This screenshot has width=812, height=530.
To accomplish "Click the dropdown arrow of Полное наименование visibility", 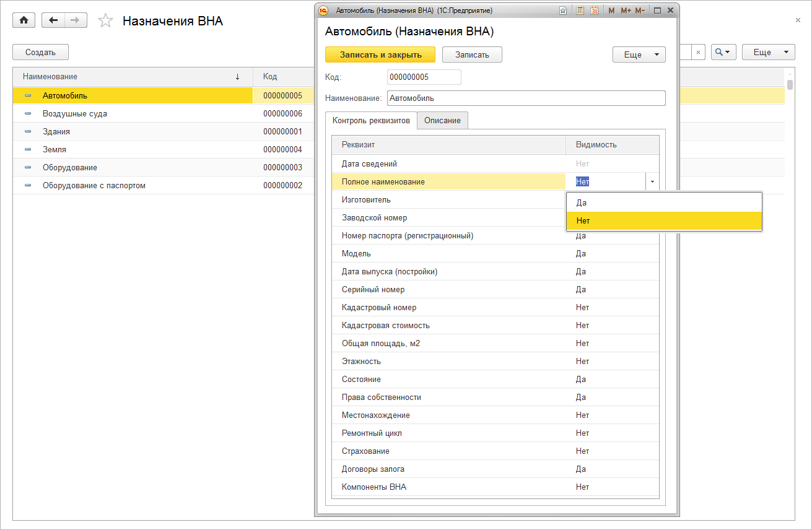I will click(x=652, y=182).
